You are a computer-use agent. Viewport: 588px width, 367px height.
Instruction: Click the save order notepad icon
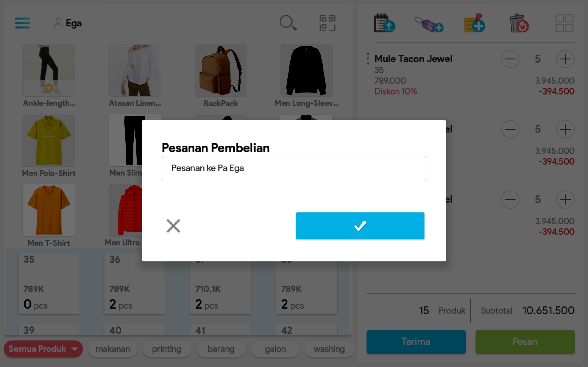[384, 24]
